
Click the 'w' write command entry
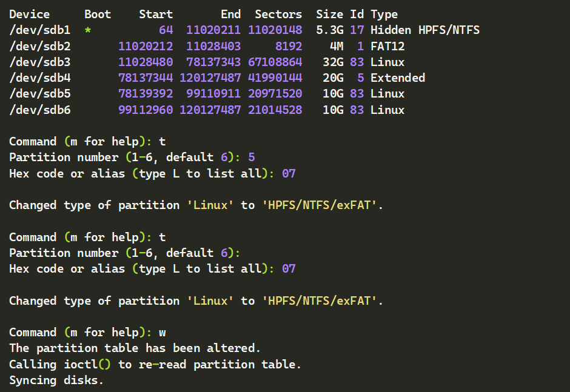click(162, 332)
